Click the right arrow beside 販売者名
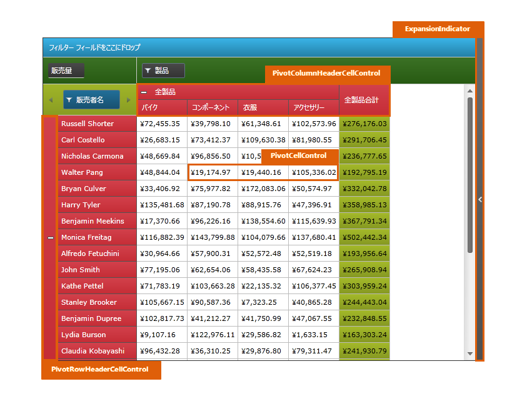 click(128, 100)
